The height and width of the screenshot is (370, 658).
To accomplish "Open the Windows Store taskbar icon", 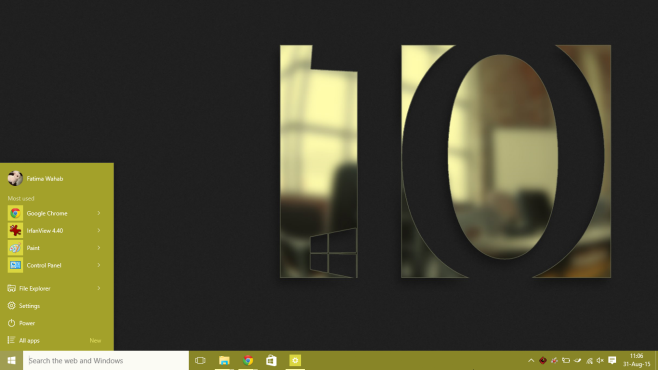I will tap(272, 360).
